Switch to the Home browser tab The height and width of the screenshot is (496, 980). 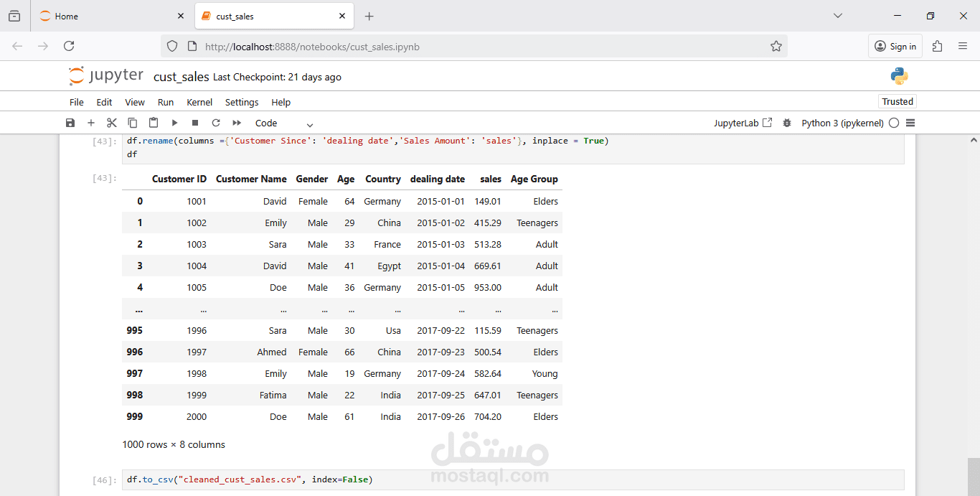(113, 16)
